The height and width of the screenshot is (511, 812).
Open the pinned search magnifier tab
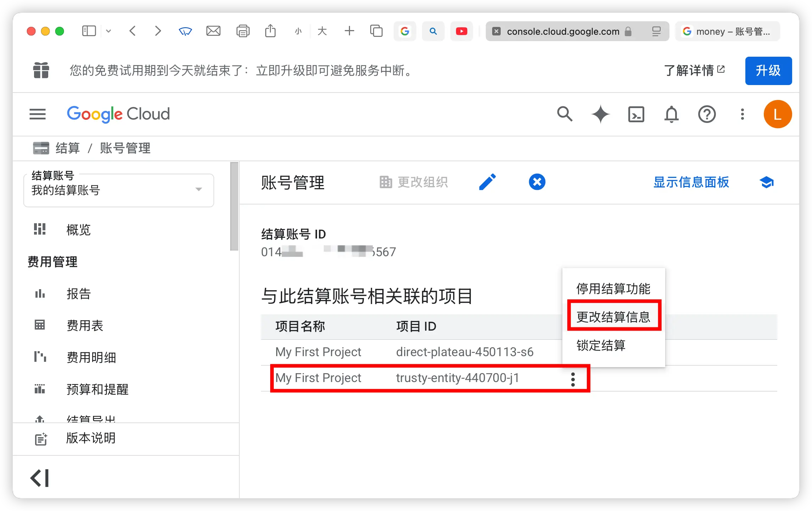[x=433, y=31]
